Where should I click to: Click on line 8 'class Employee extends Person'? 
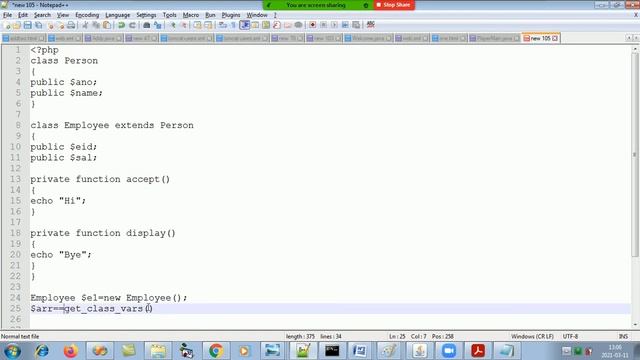pyautogui.click(x=112, y=125)
